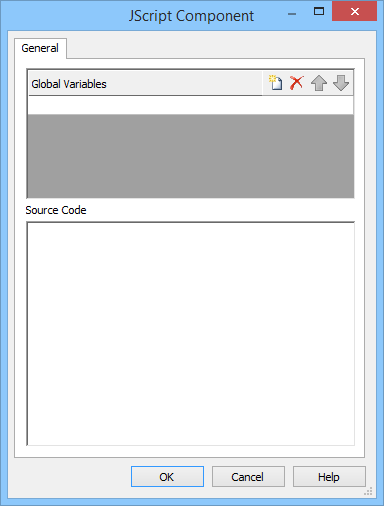Click into the Source Code text area

click(191, 334)
